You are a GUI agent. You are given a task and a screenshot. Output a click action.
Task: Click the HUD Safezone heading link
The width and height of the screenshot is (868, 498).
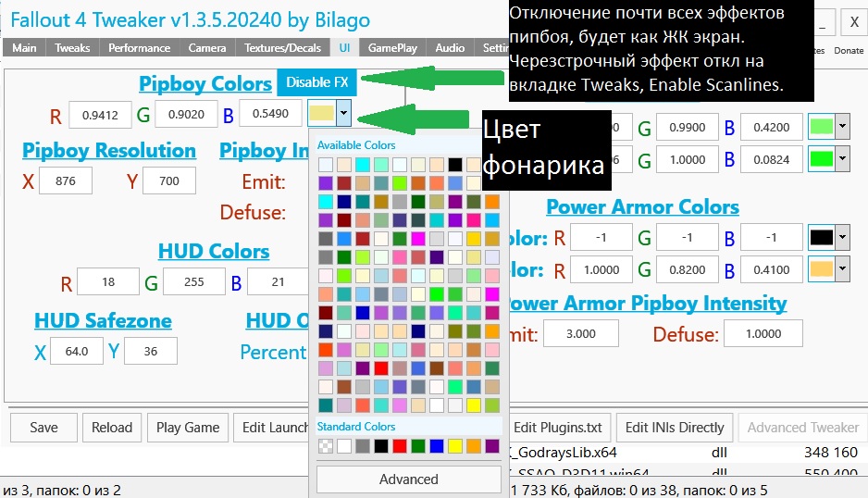point(103,320)
